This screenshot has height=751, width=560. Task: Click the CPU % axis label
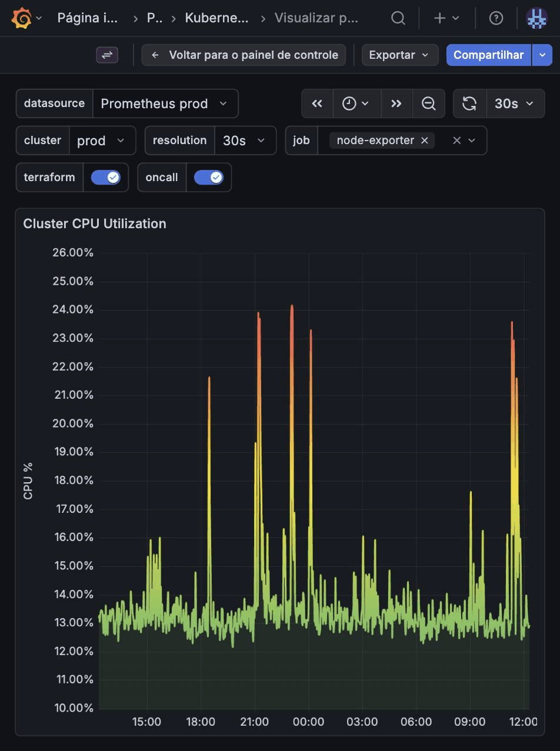(28, 481)
